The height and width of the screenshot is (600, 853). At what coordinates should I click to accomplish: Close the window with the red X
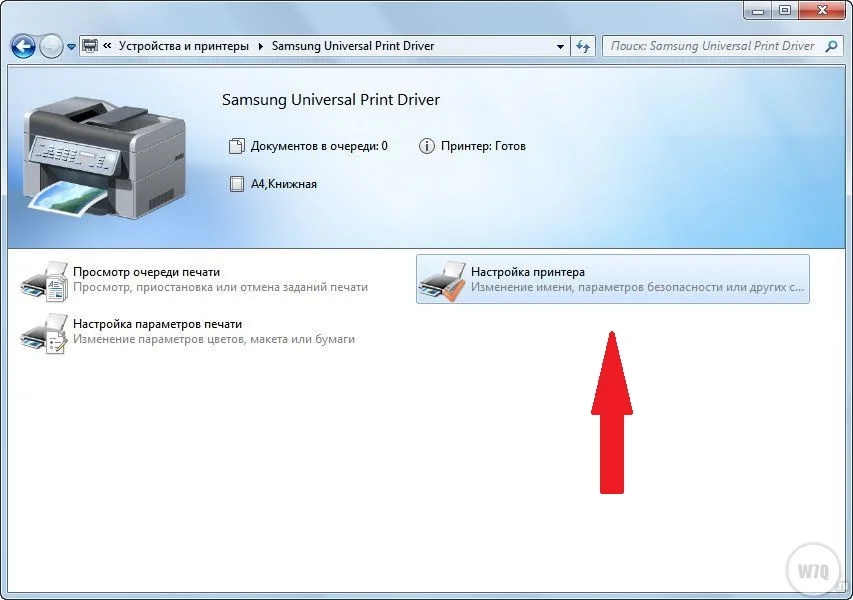823,10
